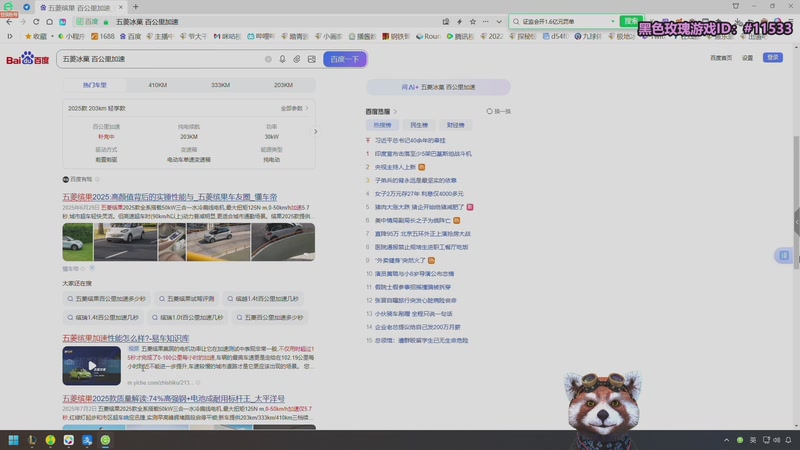Open the Windows Start menu
This screenshot has height=450, width=800.
tap(13, 440)
